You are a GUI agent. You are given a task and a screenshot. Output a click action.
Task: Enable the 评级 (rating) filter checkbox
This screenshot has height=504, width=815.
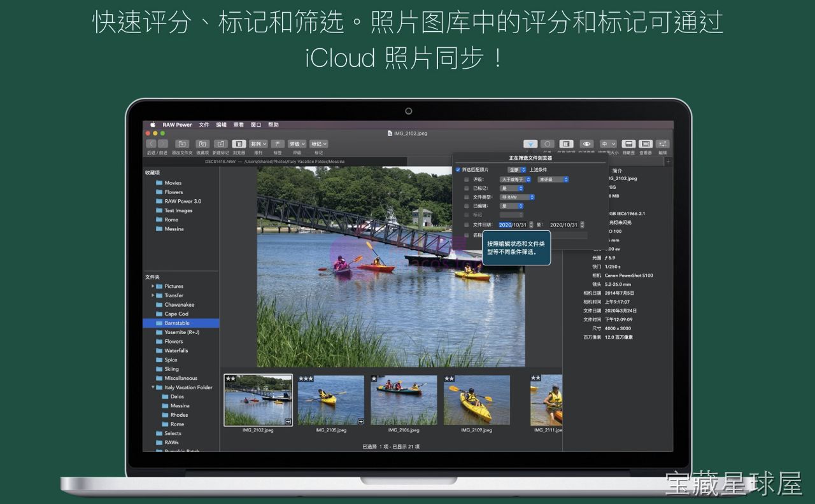pos(467,179)
